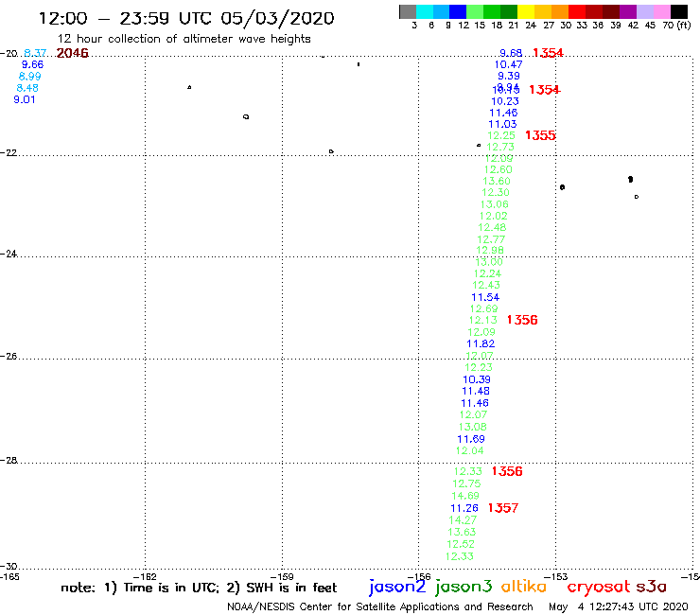Click the '13.00' wave height value
This screenshot has width=700, height=615.
[489, 263]
